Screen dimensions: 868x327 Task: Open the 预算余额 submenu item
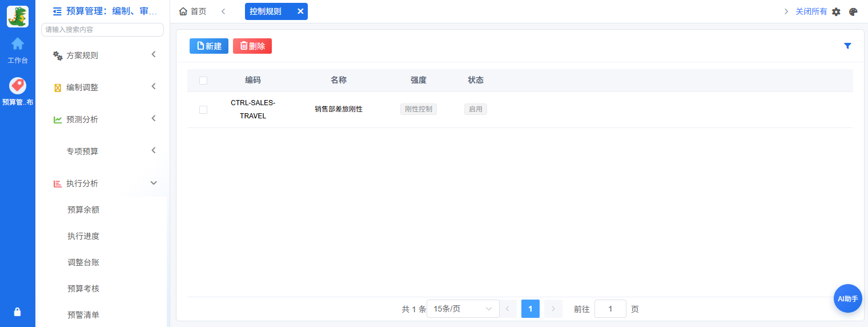tap(83, 210)
